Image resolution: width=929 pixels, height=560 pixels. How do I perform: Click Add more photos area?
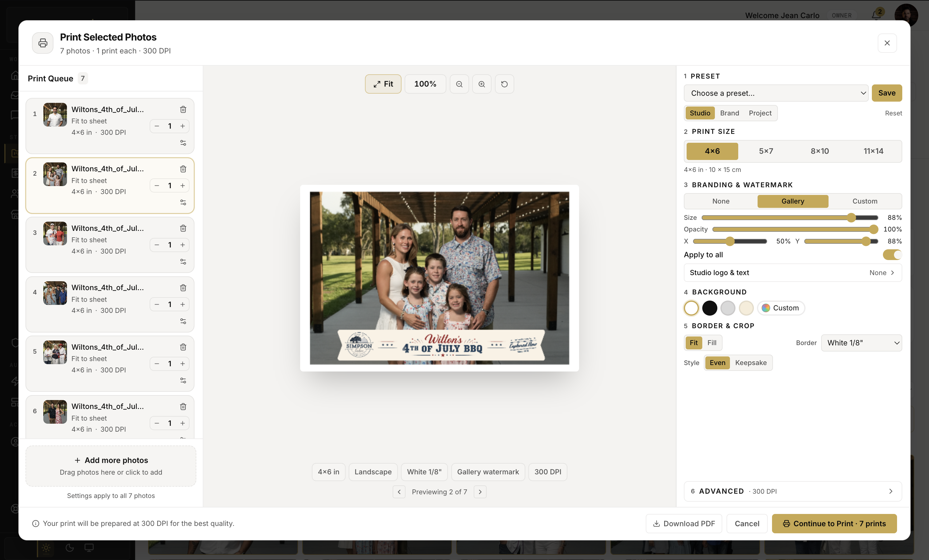pos(111,466)
